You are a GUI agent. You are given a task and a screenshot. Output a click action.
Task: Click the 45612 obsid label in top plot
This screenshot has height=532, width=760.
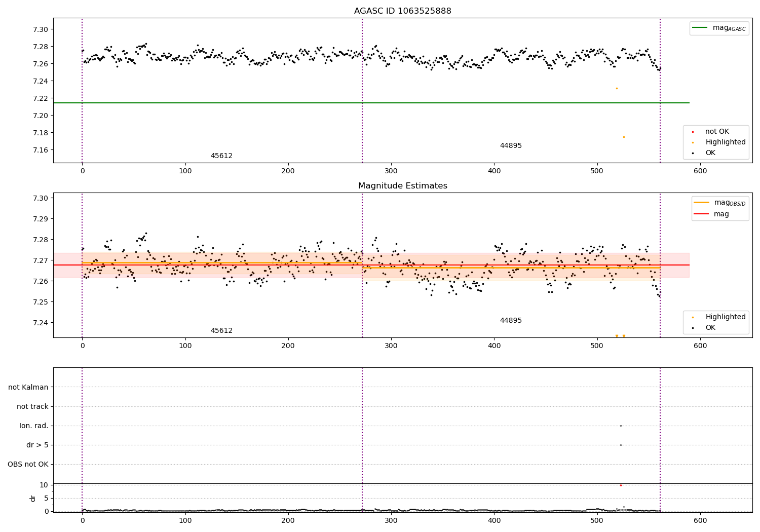coord(221,156)
